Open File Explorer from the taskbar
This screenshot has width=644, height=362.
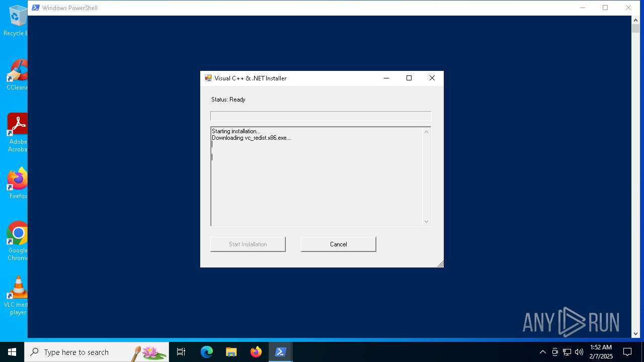click(231, 352)
